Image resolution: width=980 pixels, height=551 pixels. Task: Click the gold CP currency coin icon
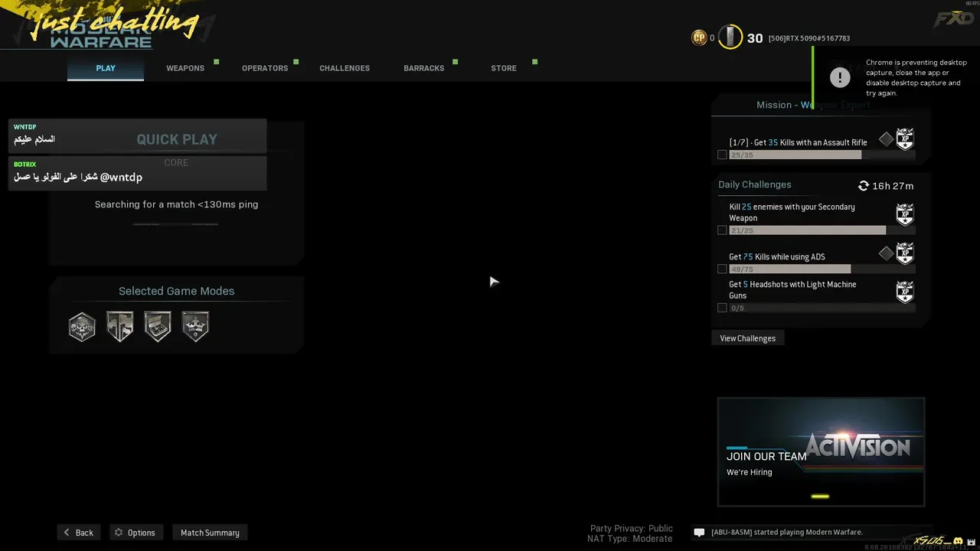699,37
